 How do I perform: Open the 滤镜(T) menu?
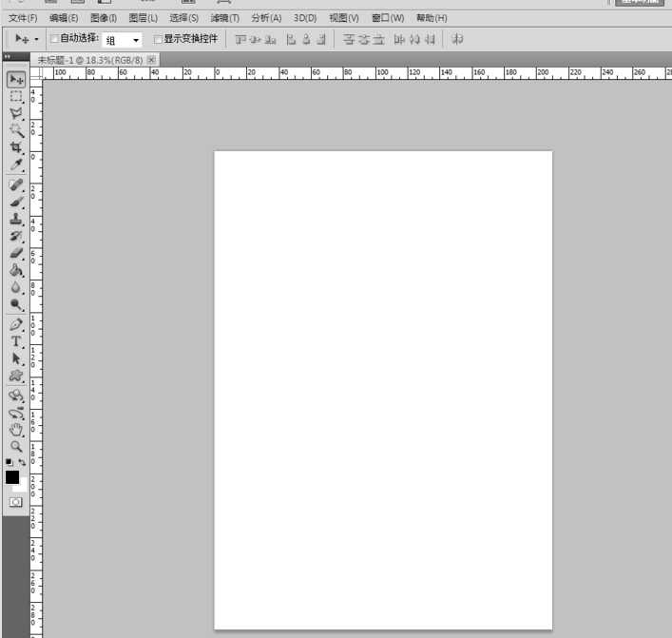225,18
